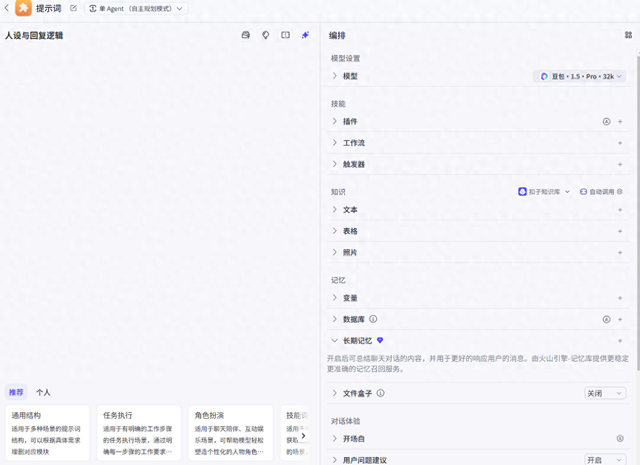Open the 用户问题建议 开启 dropdown

coord(605,460)
